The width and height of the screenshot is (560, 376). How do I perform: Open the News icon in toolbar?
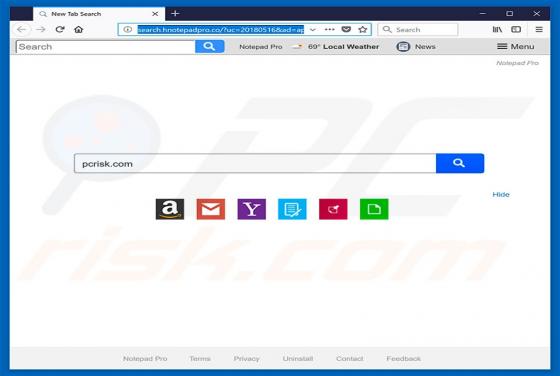[x=403, y=46]
